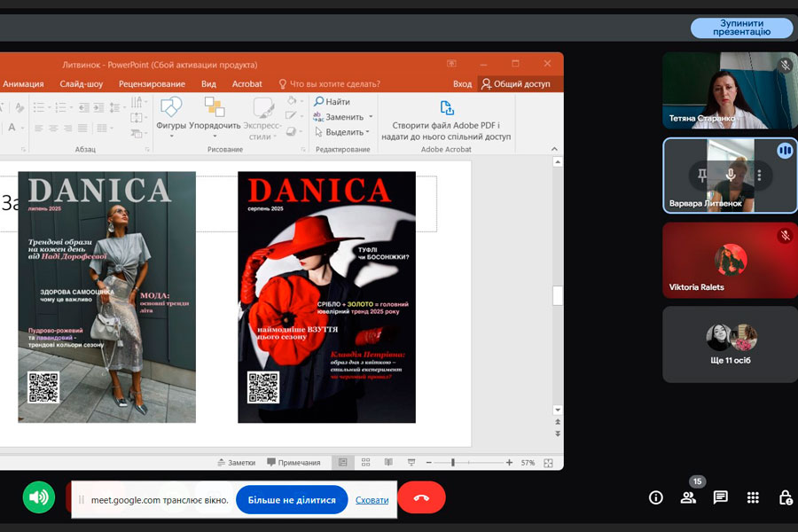This screenshot has height=532, width=798.
Task: Click the 'Сховати' link
Action: pyautogui.click(x=372, y=500)
